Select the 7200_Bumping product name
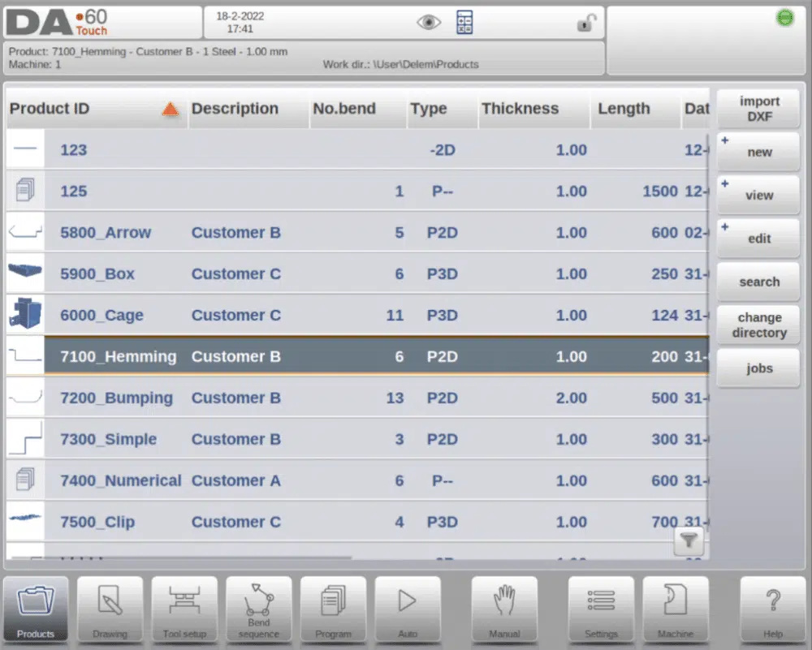Screen dimensions: 812x650 [116, 398]
